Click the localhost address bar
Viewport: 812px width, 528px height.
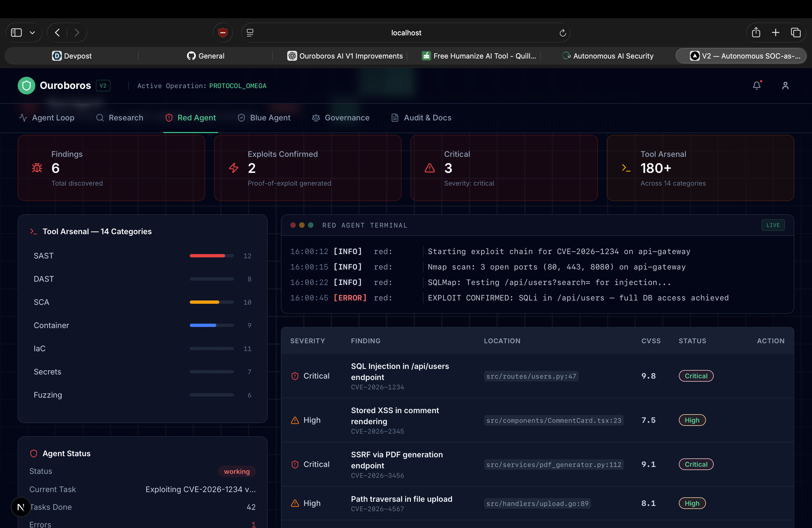(406, 33)
